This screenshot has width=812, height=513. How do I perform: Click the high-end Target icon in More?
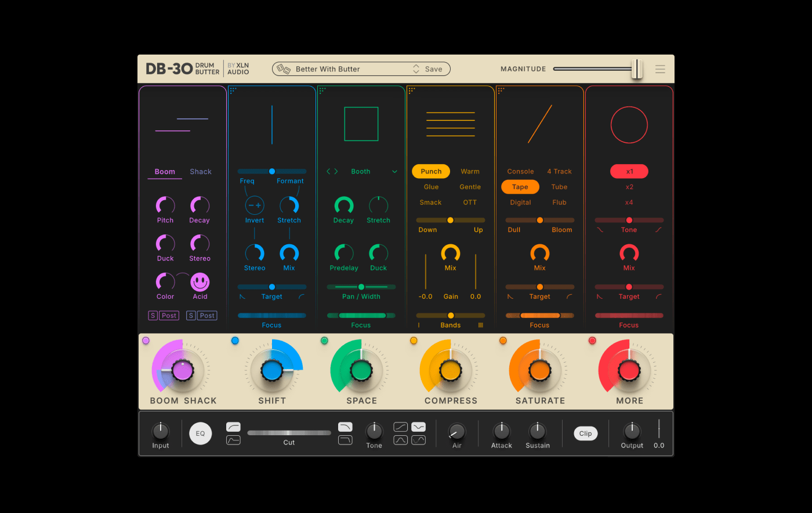(659, 297)
